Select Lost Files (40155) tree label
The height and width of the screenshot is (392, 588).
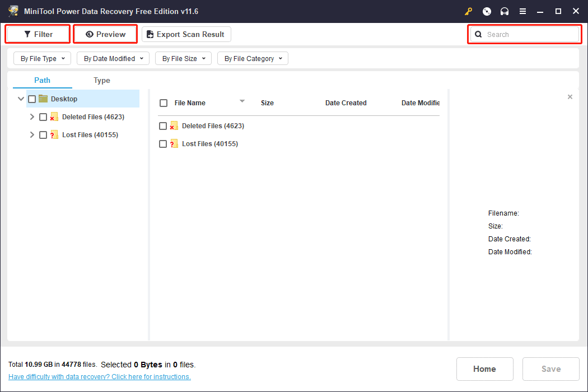[x=90, y=134]
